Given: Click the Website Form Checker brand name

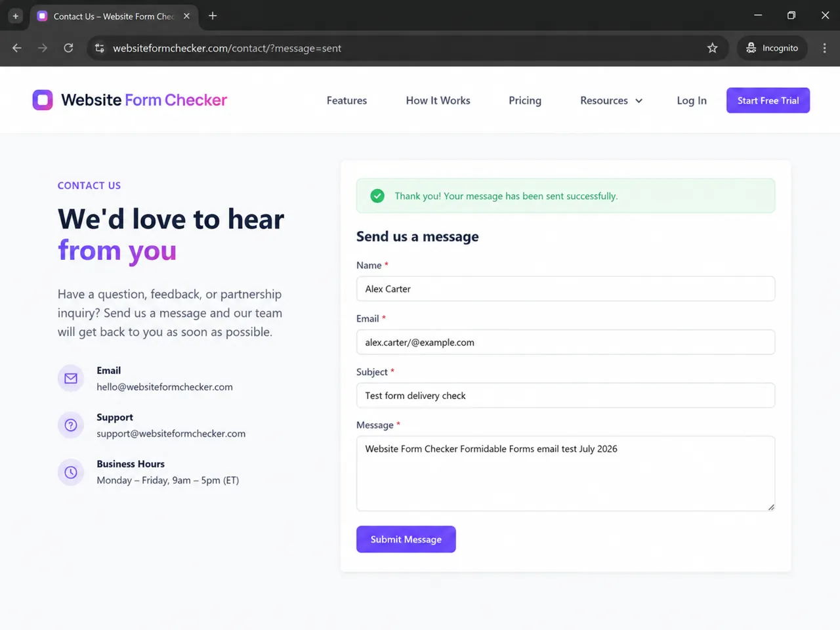Looking at the screenshot, I should point(144,100).
